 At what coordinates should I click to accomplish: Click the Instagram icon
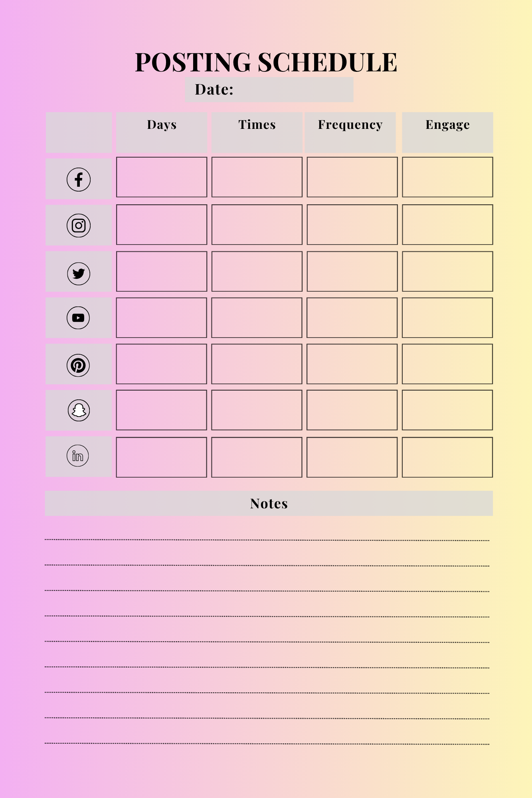pos(79,226)
